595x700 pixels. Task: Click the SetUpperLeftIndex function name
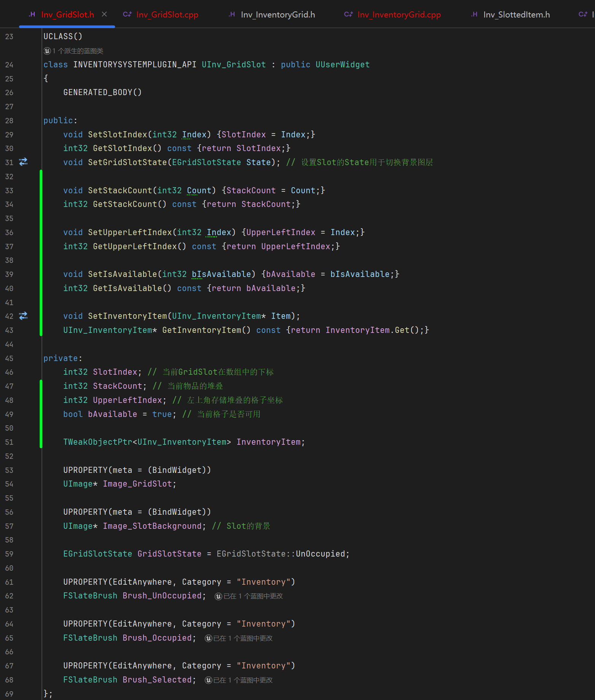coord(130,232)
